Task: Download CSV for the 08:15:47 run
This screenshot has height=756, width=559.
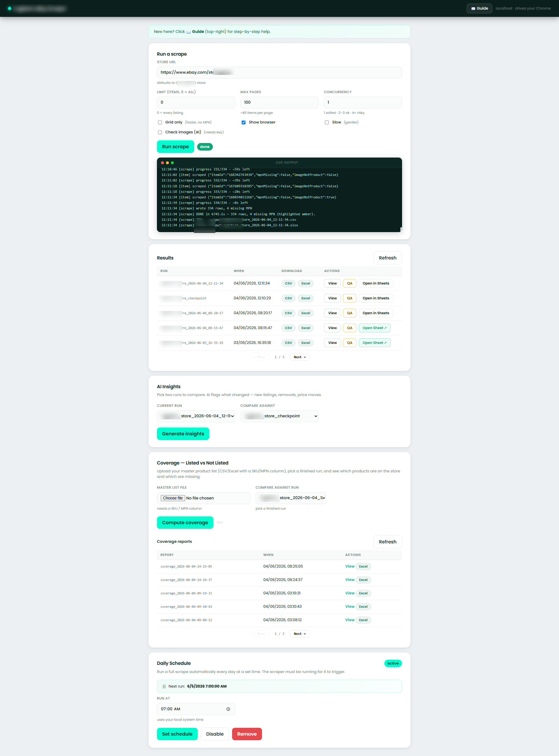Action: (x=288, y=328)
